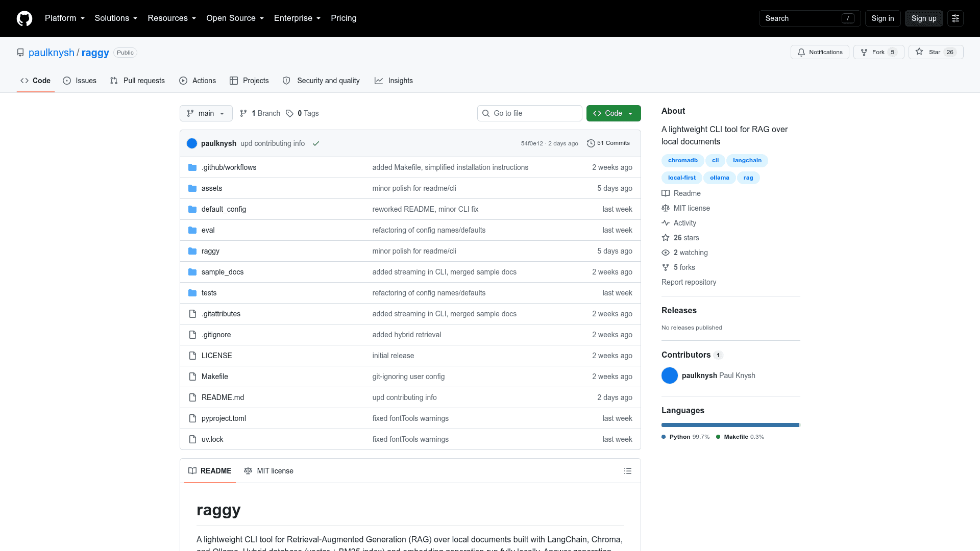Click the README.md file icon
Viewport: 980px width, 551px height.
click(x=192, y=397)
